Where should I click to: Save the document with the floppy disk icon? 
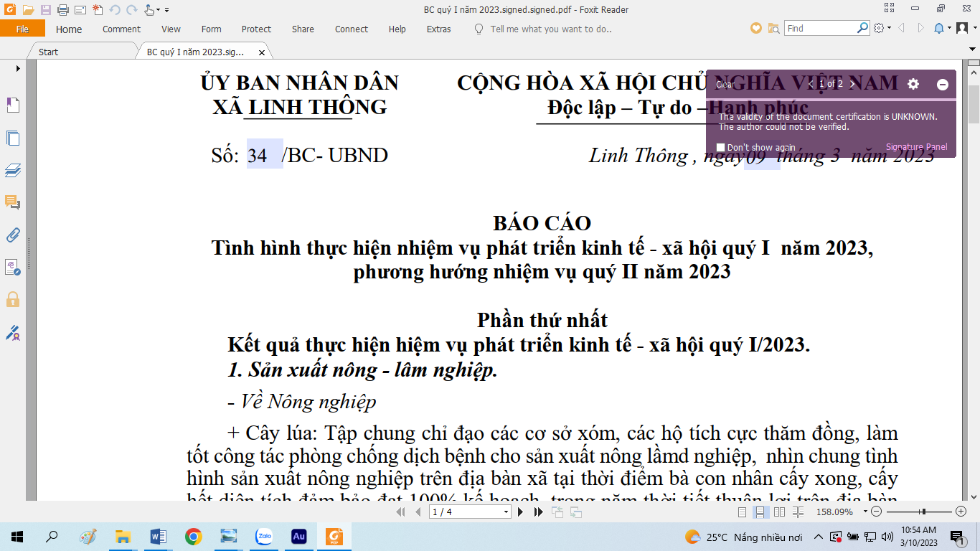[46, 10]
